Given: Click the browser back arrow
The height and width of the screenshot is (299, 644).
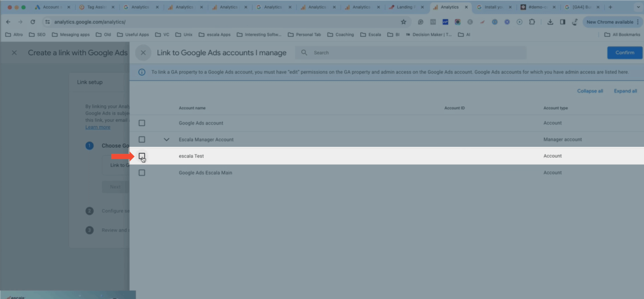Looking at the screenshot, I should pyautogui.click(x=8, y=22).
